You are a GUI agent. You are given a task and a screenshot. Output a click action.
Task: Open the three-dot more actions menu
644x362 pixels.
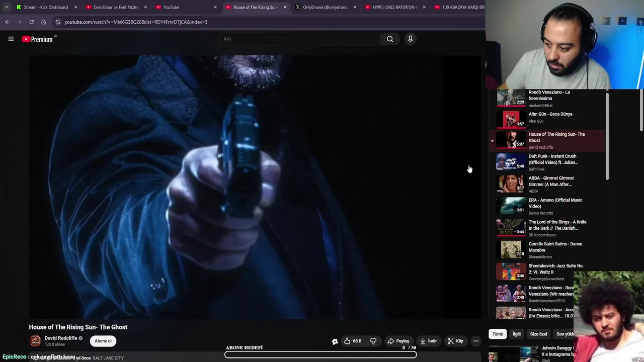point(475,341)
